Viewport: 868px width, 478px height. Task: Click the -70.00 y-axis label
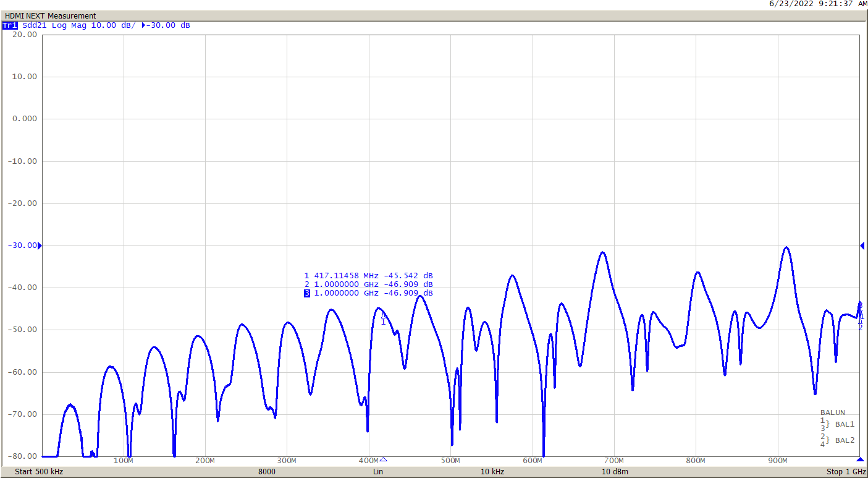[22, 414]
